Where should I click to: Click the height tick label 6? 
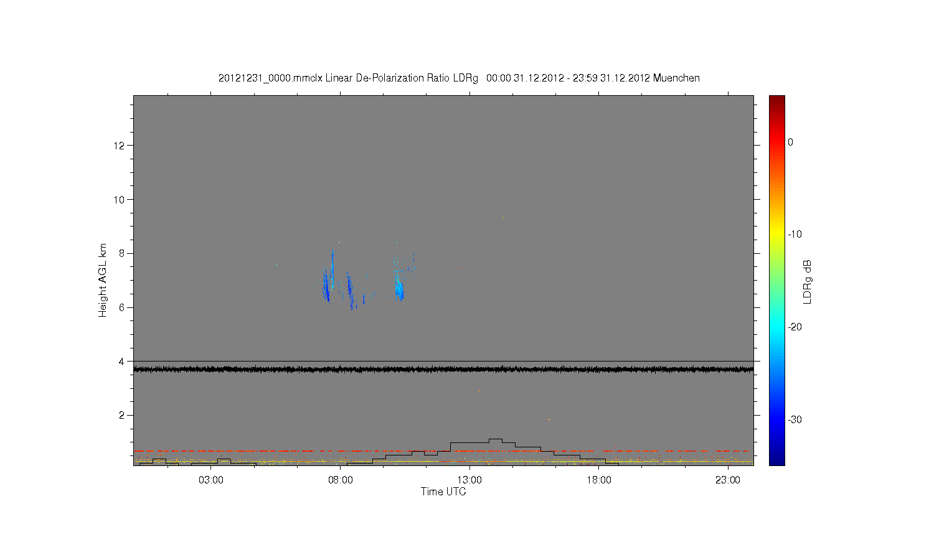122,307
